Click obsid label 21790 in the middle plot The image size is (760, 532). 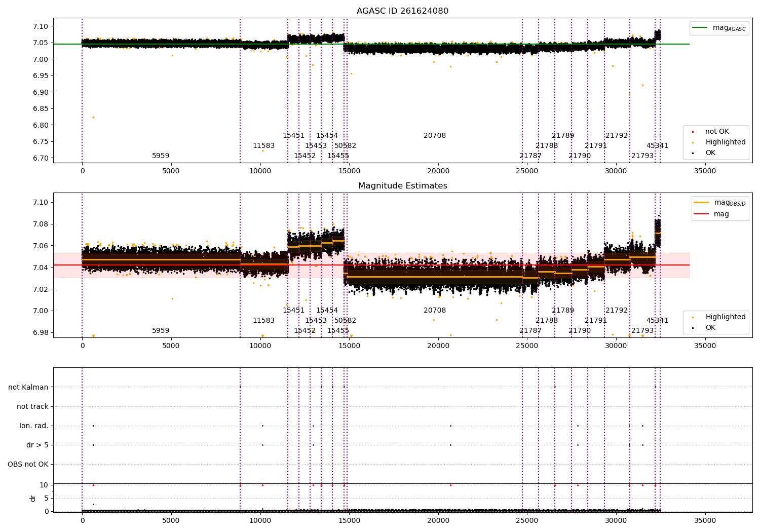coord(580,331)
